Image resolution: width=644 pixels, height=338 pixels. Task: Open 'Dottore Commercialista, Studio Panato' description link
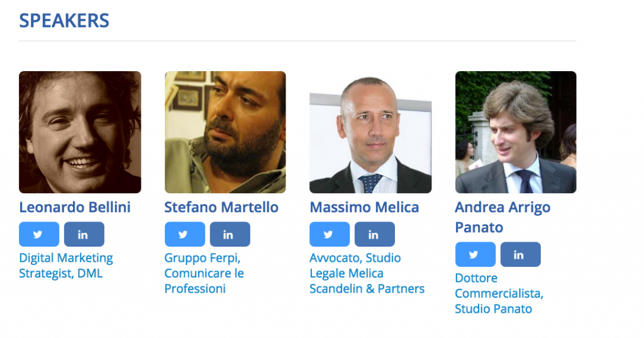pyautogui.click(x=499, y=293)
